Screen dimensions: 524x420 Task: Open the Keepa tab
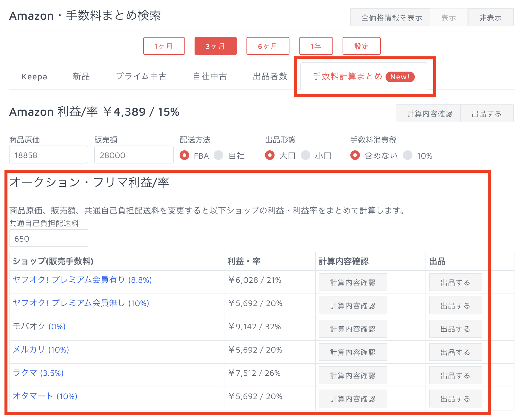(x=34, y=77)
